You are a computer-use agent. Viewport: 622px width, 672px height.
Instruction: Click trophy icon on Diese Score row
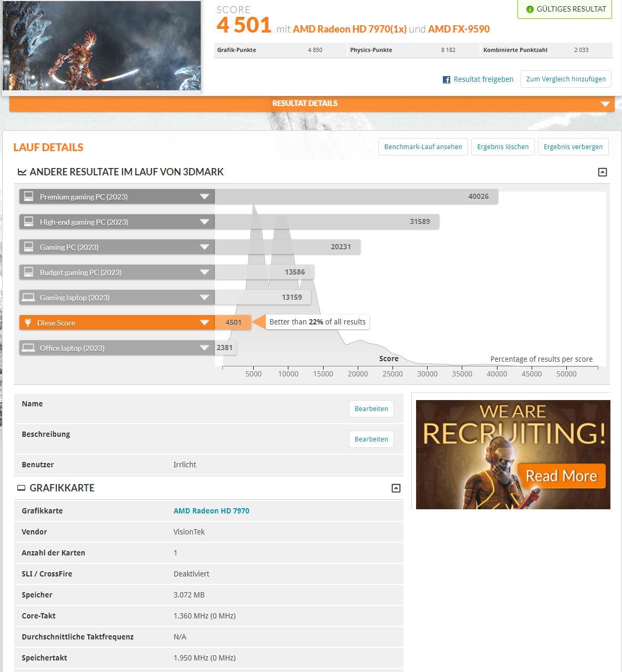point(28,322)
